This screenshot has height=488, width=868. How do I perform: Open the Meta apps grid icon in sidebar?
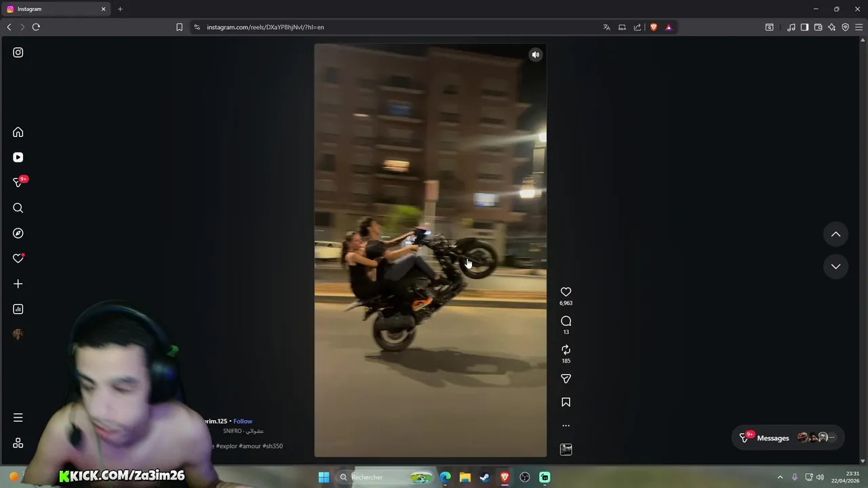coord(18,443)
